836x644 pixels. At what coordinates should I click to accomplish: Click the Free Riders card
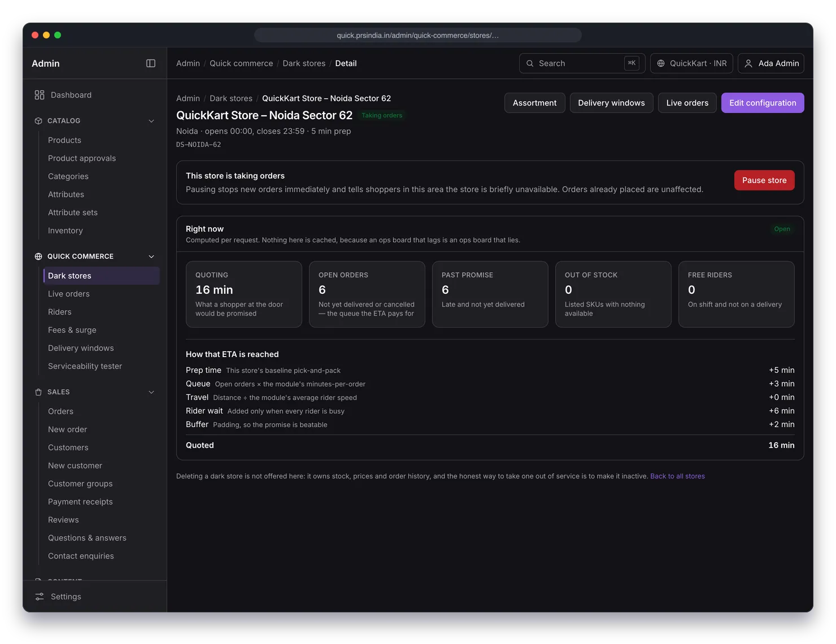point(737,294)
